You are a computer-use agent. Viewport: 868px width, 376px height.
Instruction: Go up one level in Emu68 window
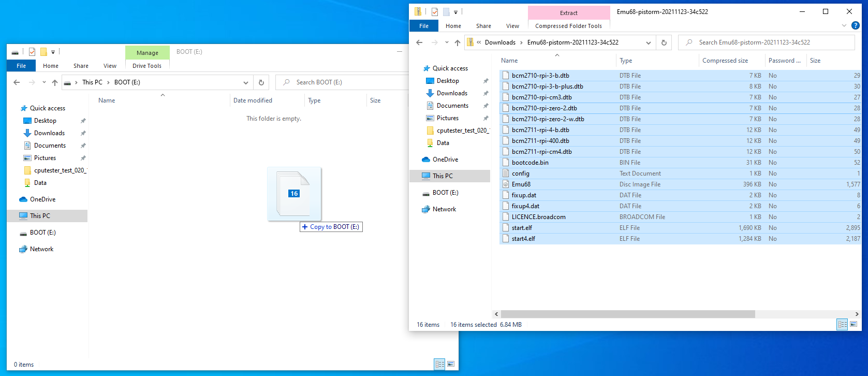click(458, 42)
